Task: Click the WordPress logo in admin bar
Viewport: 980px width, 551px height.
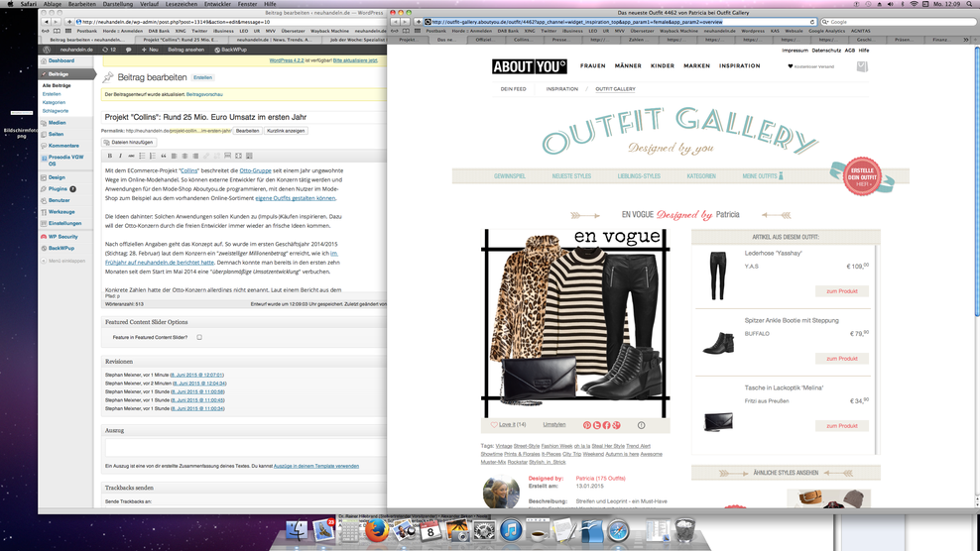Action: tap(47, 50)
